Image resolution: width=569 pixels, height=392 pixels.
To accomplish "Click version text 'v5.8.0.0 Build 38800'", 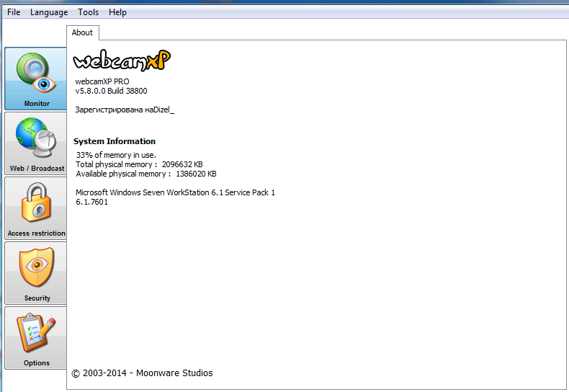I will pyautogui.click(x=111, y=91).
